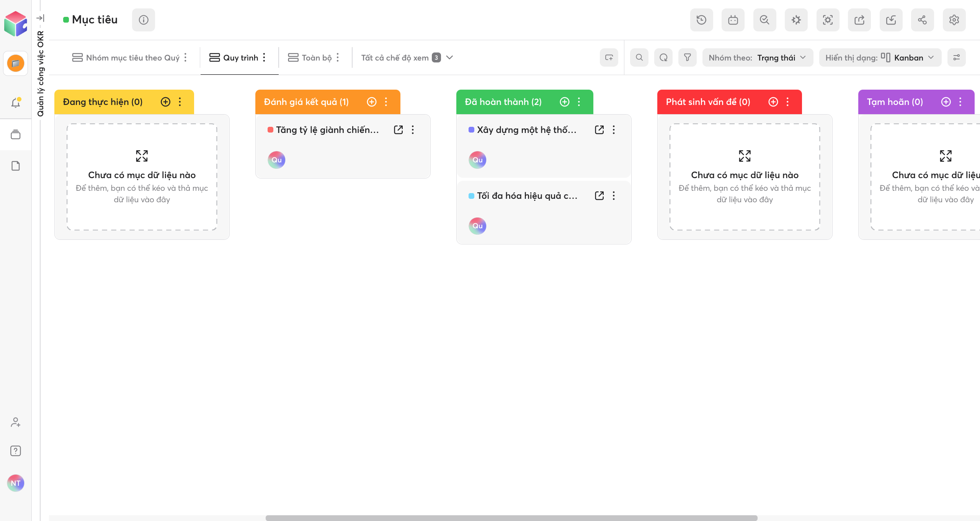The image size is (980, 521).
Task: Add item to Đã hoàn thành column
Action: (565, 102)
